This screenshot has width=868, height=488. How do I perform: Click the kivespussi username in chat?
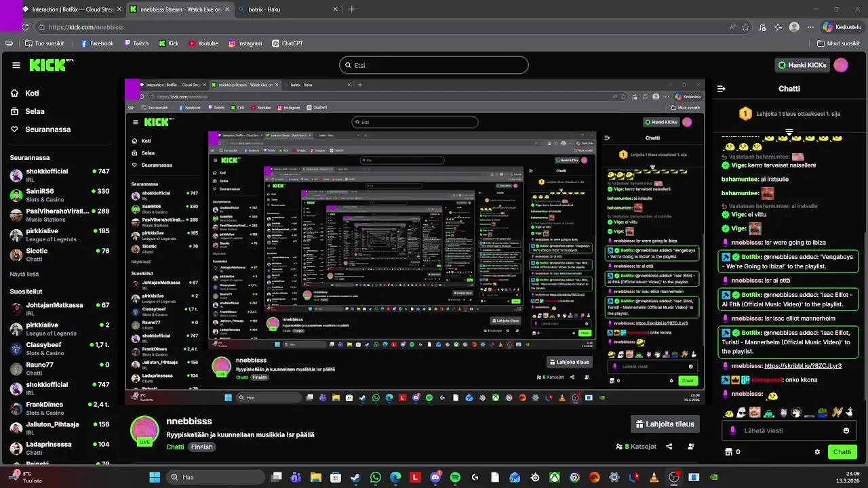(766, 380)
